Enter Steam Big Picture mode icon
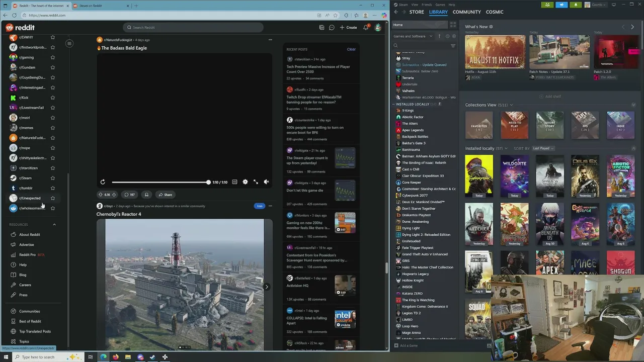The width and height of the screenshot is (644, 362). [x=614, y=5]
